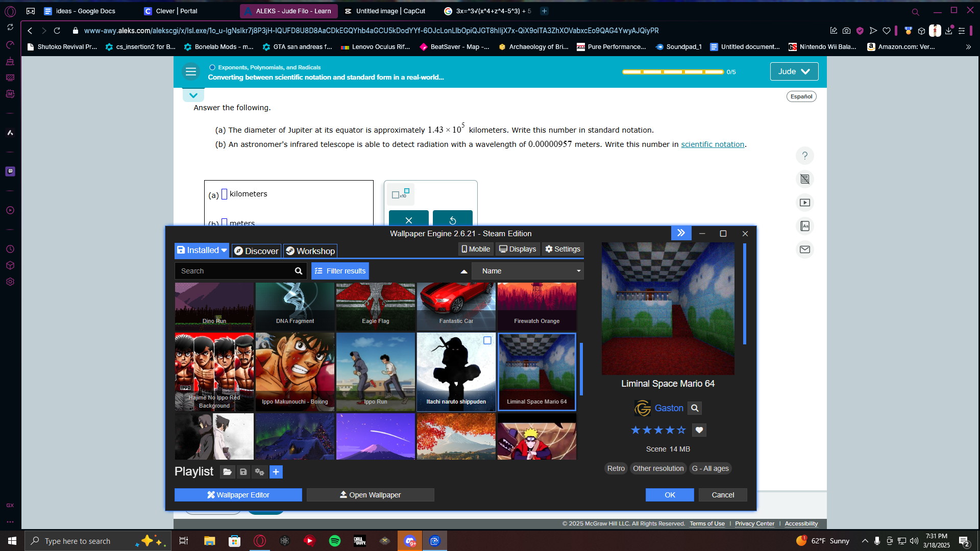Show hidden system tray icons
Image resolution: width=980 pixels, height=551 pixels.
pos(865,541)
